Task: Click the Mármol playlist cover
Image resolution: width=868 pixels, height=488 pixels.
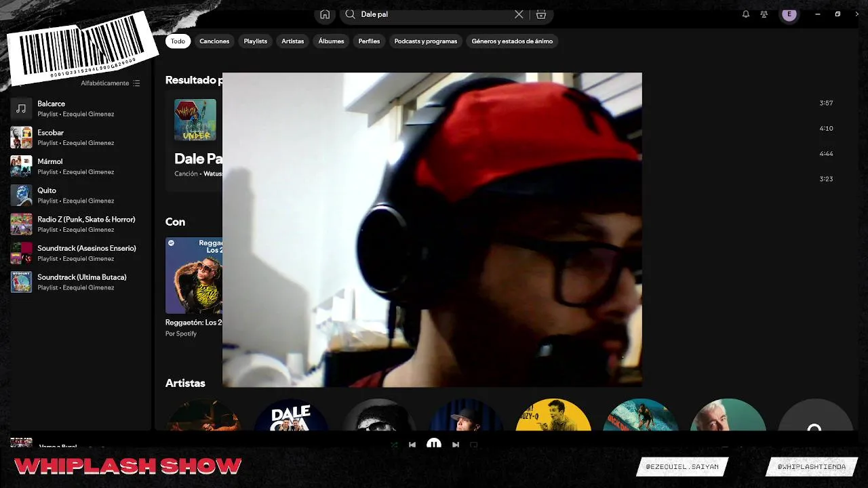Action: pos(21,167)
